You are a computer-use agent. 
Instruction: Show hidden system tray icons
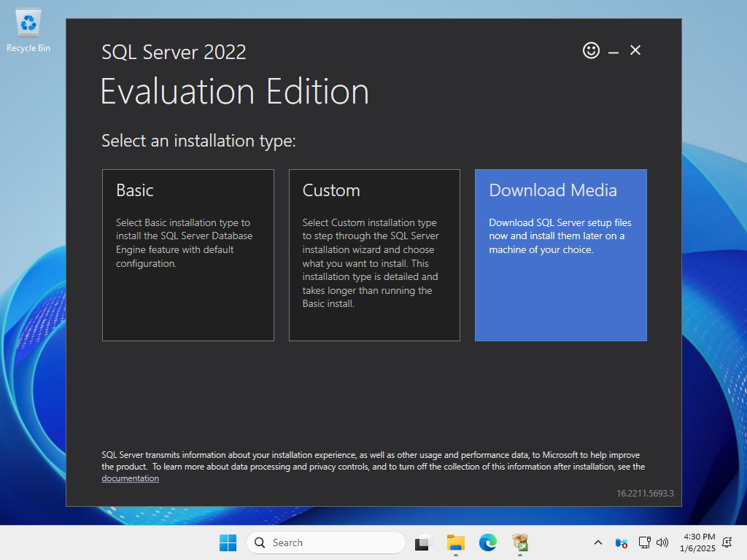pos(598,542)
